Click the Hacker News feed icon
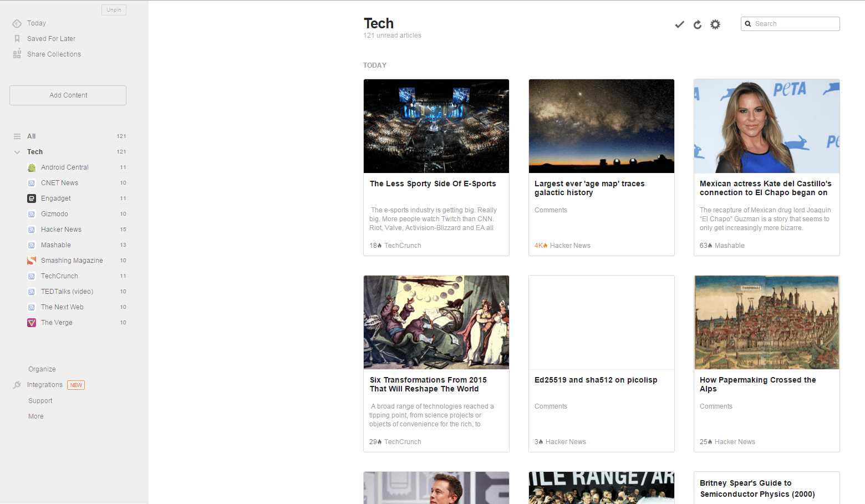The image size is (865, 504). [32, 230]
